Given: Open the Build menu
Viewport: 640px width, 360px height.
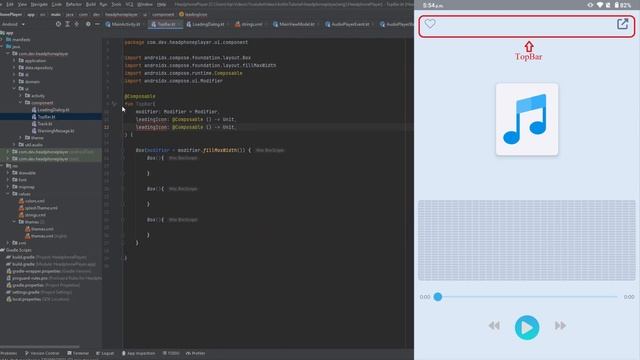Looking at the screenshot, I should click(91, 4).
